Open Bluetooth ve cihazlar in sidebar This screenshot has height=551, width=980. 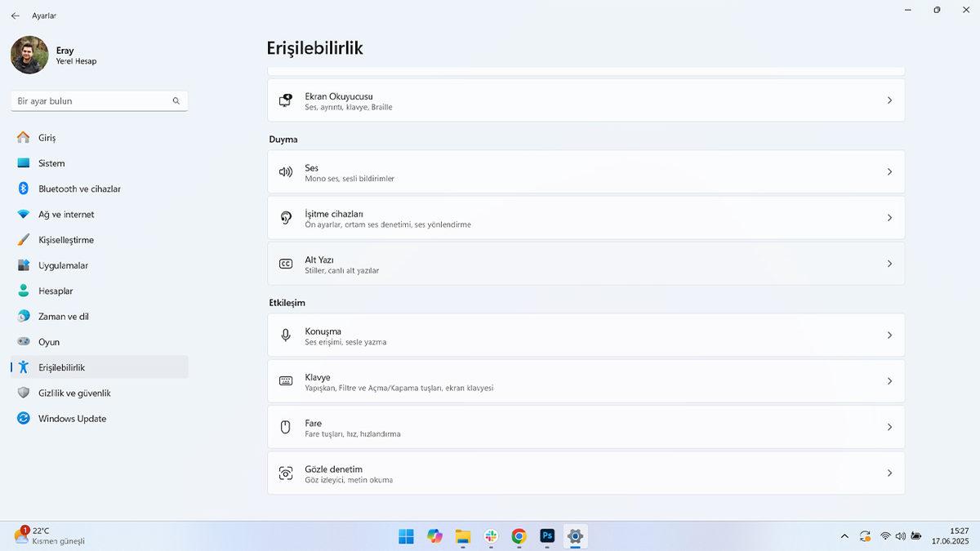79,189
